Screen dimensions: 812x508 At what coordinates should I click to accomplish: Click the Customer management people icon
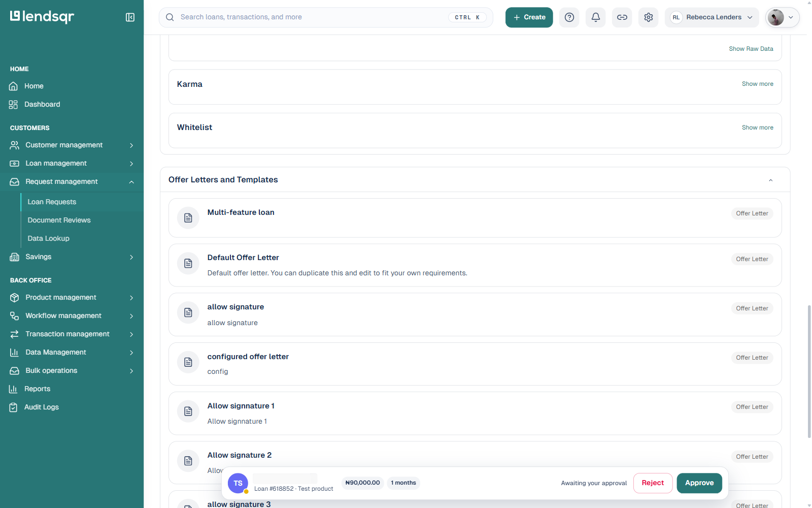(x=15, y=145)
